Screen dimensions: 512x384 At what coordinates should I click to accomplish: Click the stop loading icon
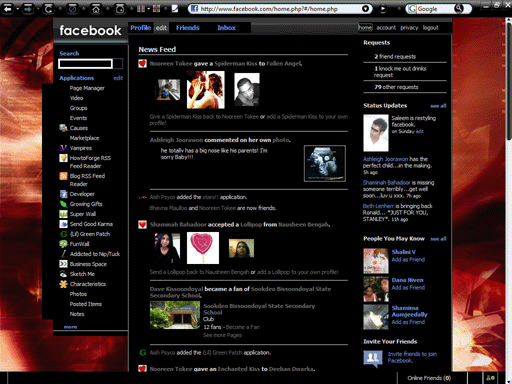coord(72,9)
